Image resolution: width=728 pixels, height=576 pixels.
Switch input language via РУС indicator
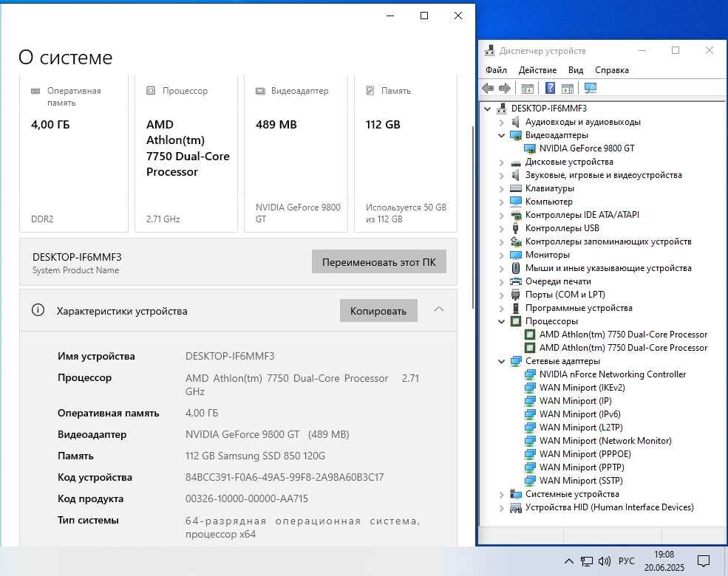coord(626,561)
